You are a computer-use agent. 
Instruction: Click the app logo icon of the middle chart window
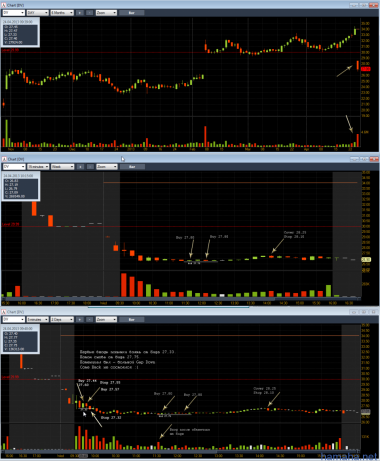point(4,159)
